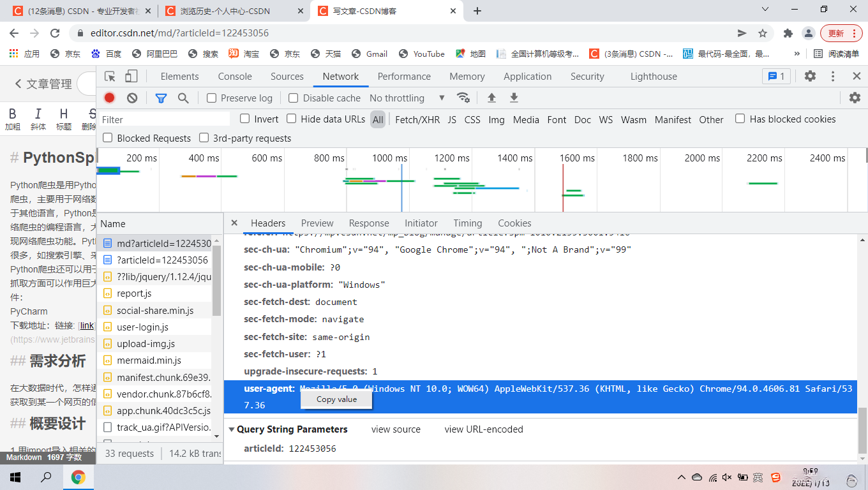Open the issues counter badge
This screenshot has height=490, width=868.
(777, 76)
